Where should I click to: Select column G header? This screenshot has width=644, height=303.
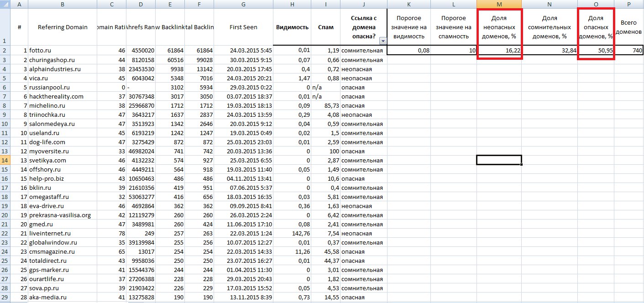[x=243, y=4]
